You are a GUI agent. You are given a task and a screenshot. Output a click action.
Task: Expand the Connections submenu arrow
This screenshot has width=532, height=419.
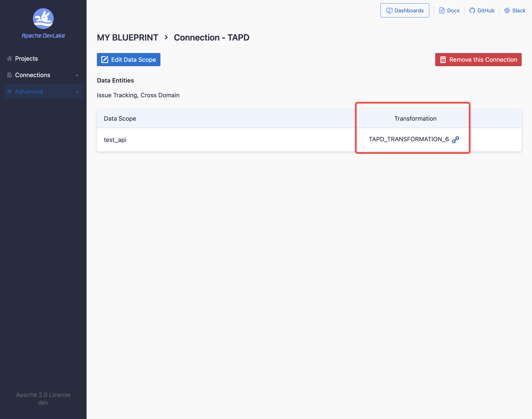tap(77, 75)
